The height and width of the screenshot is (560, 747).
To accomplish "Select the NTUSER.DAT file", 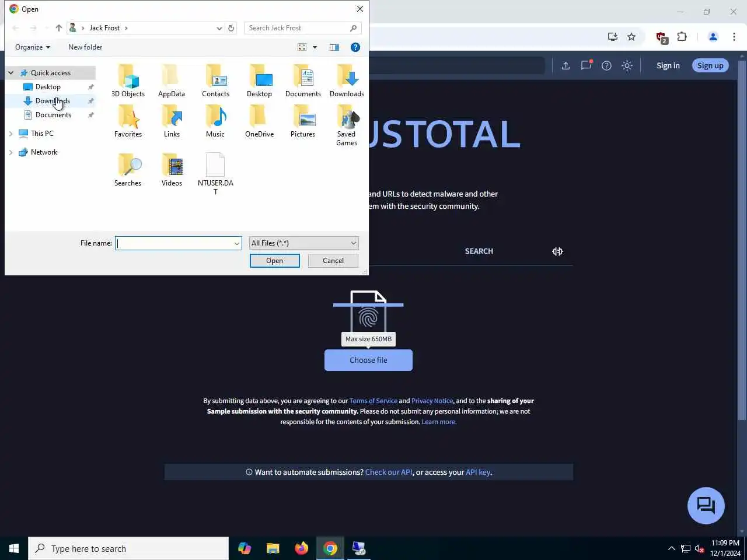I will pos(215,174).
